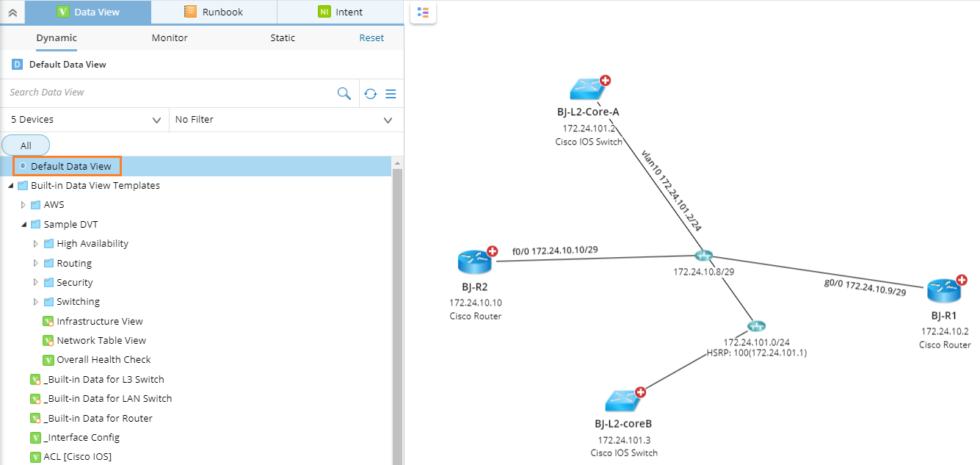Click the green V icon beside Infrastructure View
Image resolution: width=980 pixels, height=465 pixels.
click(x=48, y=321)
